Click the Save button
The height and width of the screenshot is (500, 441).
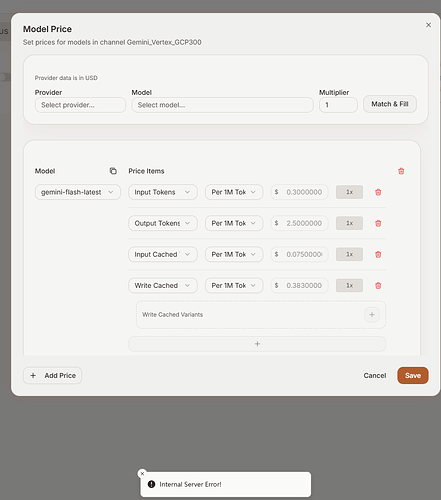[413, 376]
